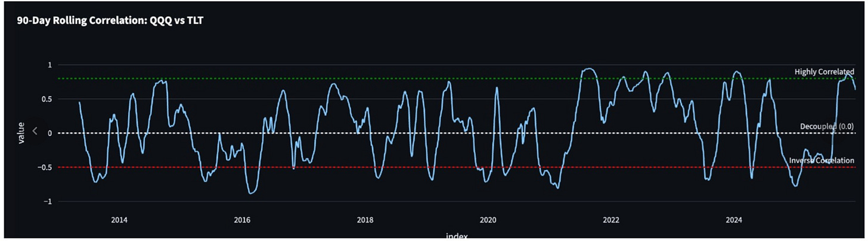Viewport: 868px width, 241px height.
Task: Click the x-axis tick label 2020
Action: 488,220
